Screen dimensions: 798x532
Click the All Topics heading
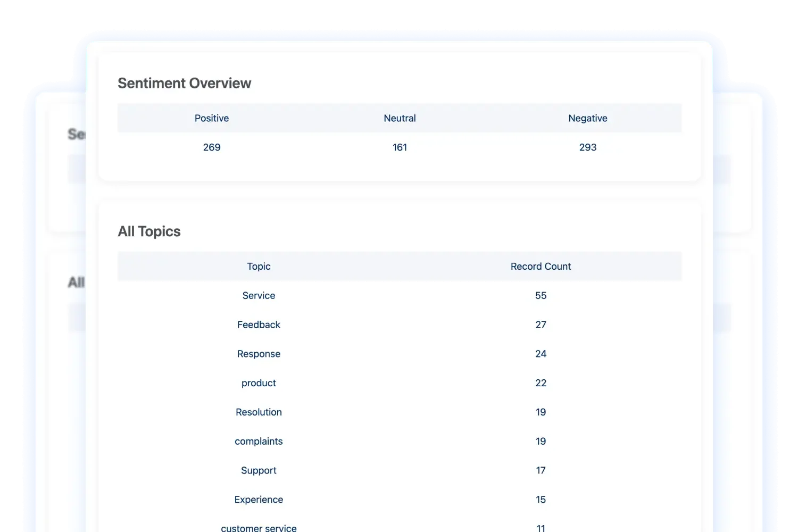point(149,231)
